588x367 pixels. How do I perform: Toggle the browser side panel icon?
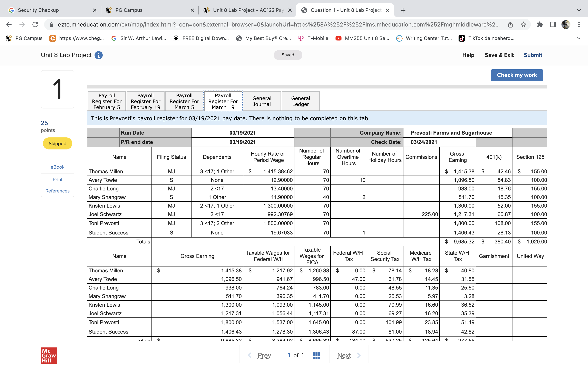[553, 24]
